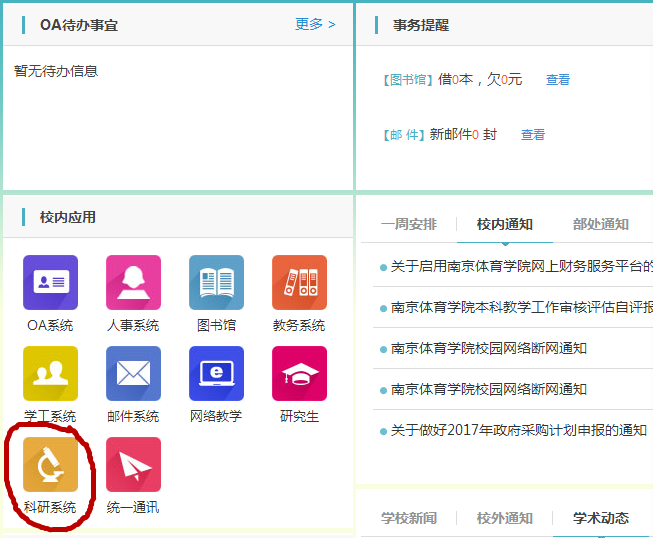Click 查看 next to library loans
The height and width of the screenshot is (538, 653).
[x=558, y=80]
